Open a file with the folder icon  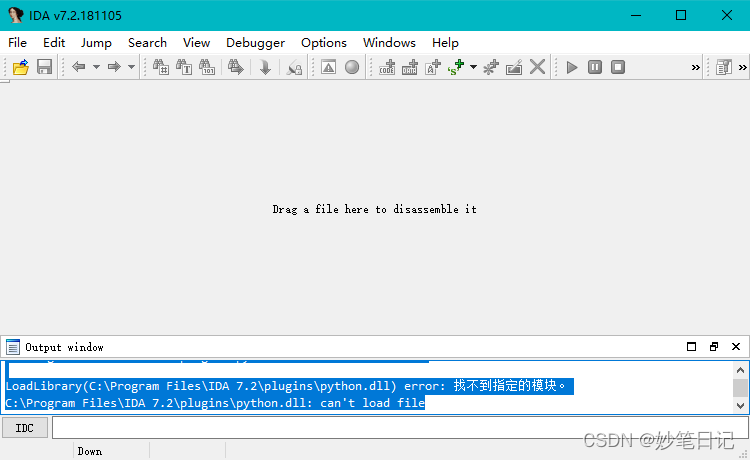click(21, 67)
